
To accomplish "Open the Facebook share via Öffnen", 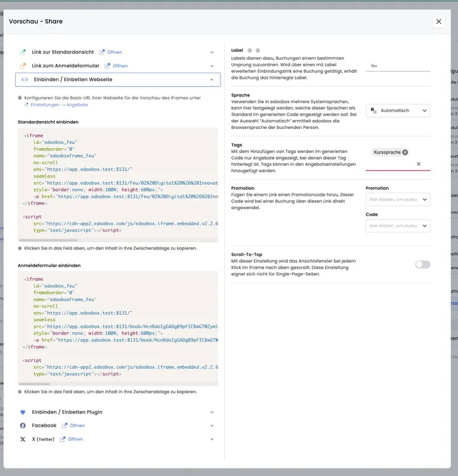I will click(77, 425).
